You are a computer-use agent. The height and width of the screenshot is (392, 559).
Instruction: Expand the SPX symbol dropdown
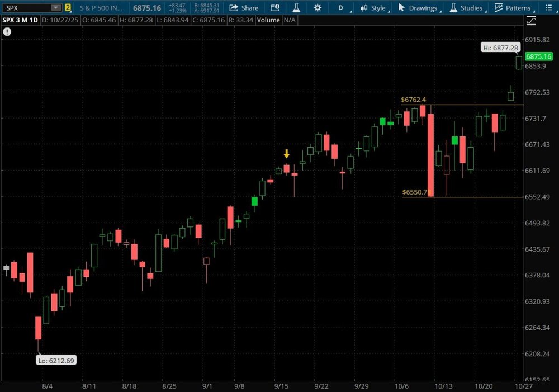[55, 8]
